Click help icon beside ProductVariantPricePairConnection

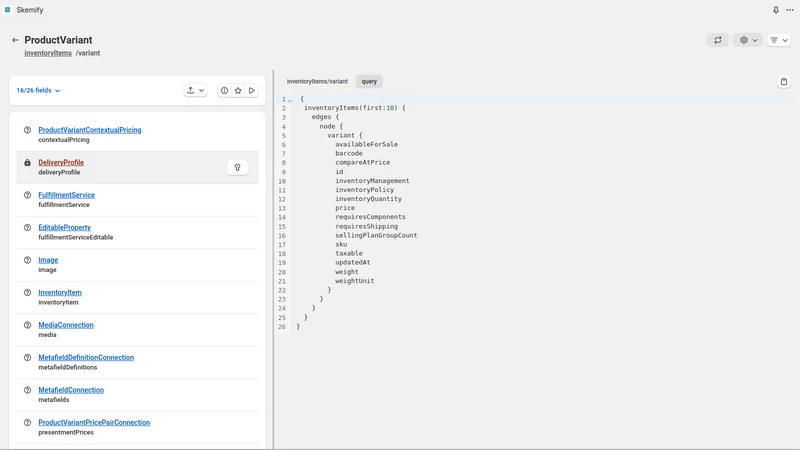28,422
